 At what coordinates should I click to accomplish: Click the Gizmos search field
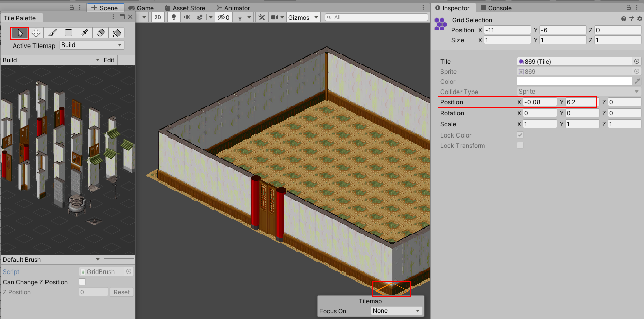377,17
